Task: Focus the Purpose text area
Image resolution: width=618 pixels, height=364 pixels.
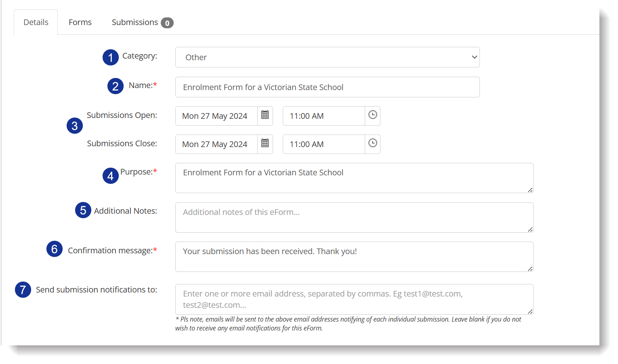Action: [354, 178]
